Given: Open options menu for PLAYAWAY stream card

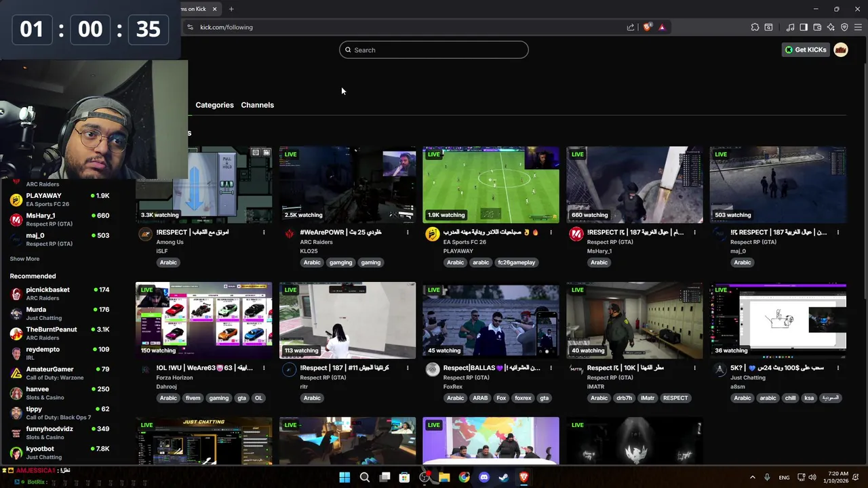Looking at the screenshot, I should (x=551, y=232).
